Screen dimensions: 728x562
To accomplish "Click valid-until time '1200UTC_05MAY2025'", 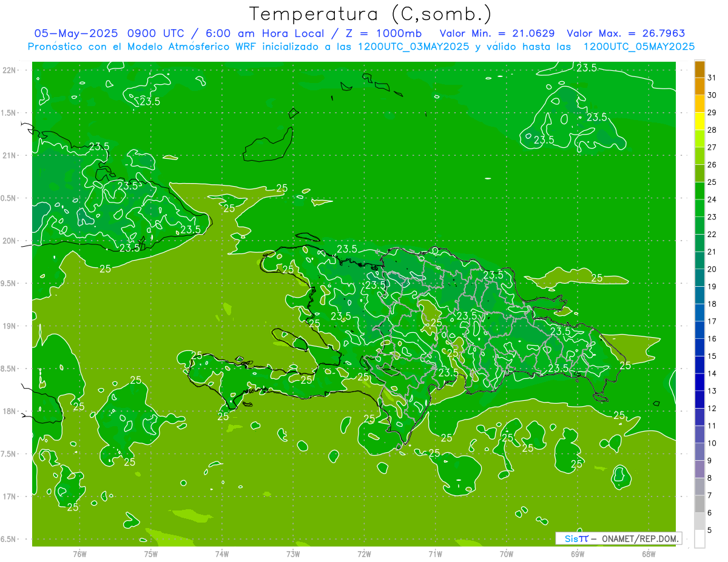I will pyautogui.click(x=639, y=46).
